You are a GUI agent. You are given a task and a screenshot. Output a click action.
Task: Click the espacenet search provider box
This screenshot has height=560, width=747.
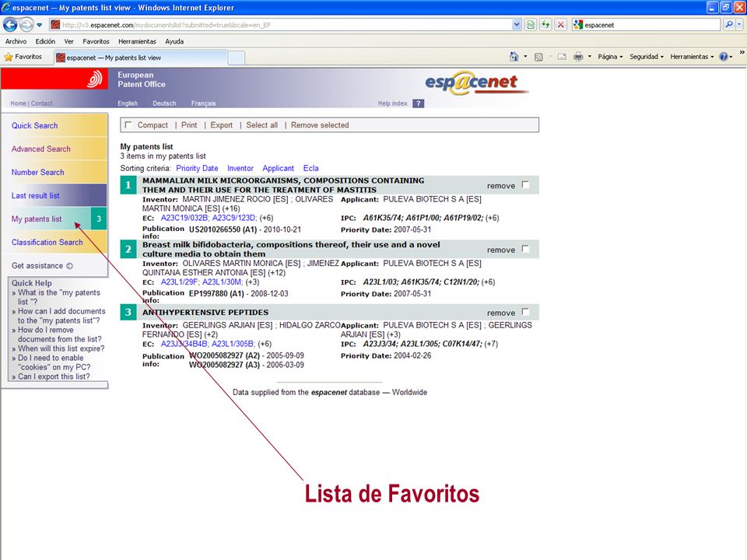point(646,25)
